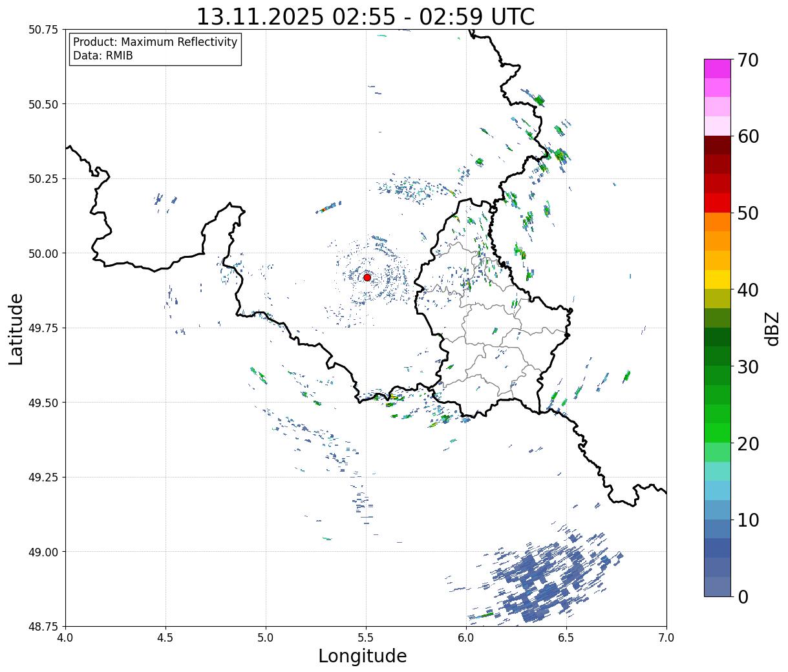Viewport: 788px width, 672px height.
Task: Click the 50.25 latitude tick label
Action: [x=43, y=179]
